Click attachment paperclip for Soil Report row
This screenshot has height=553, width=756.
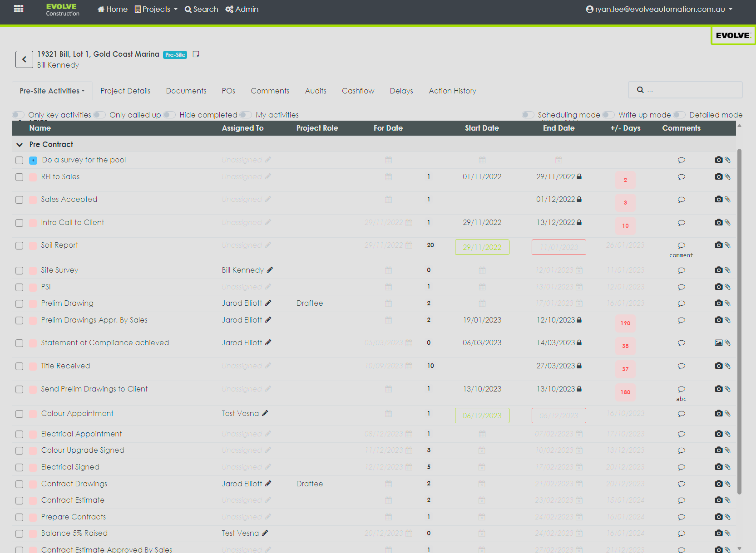pos(728,245)
